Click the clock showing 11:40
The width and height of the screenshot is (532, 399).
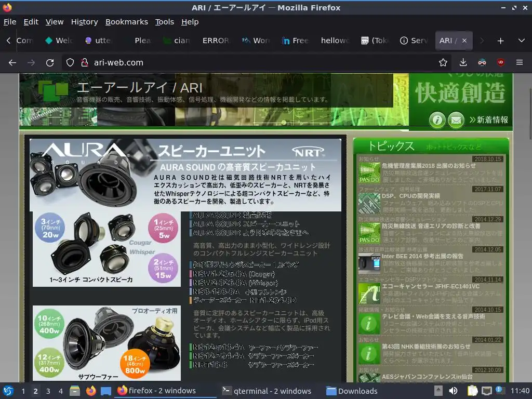[520, 391]
